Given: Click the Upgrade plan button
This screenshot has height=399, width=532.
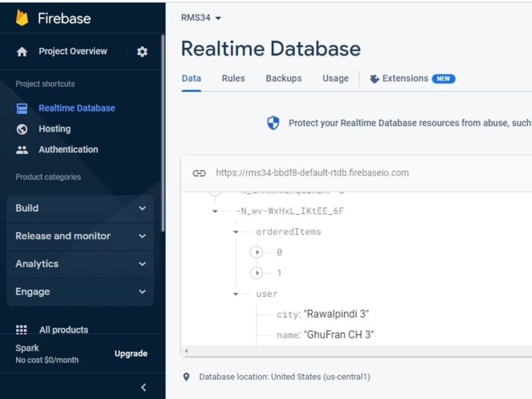Looking at the screenshot, I should (131, 354).
